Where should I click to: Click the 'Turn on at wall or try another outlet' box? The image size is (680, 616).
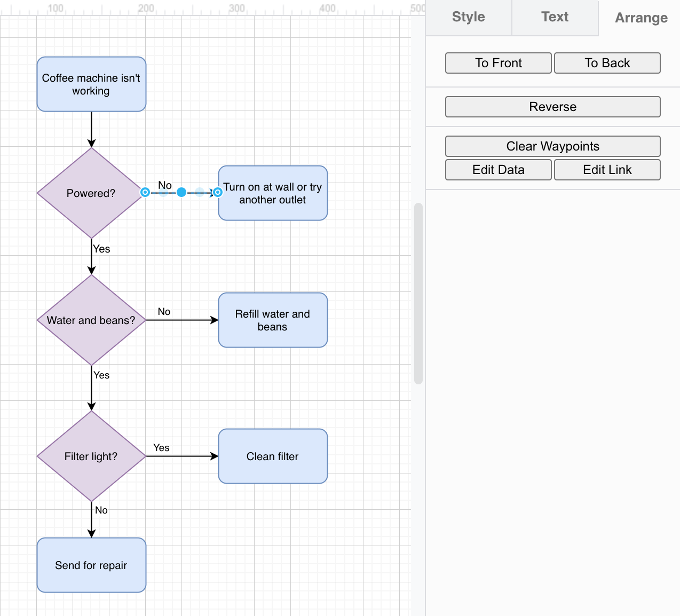tap(272, 193)
